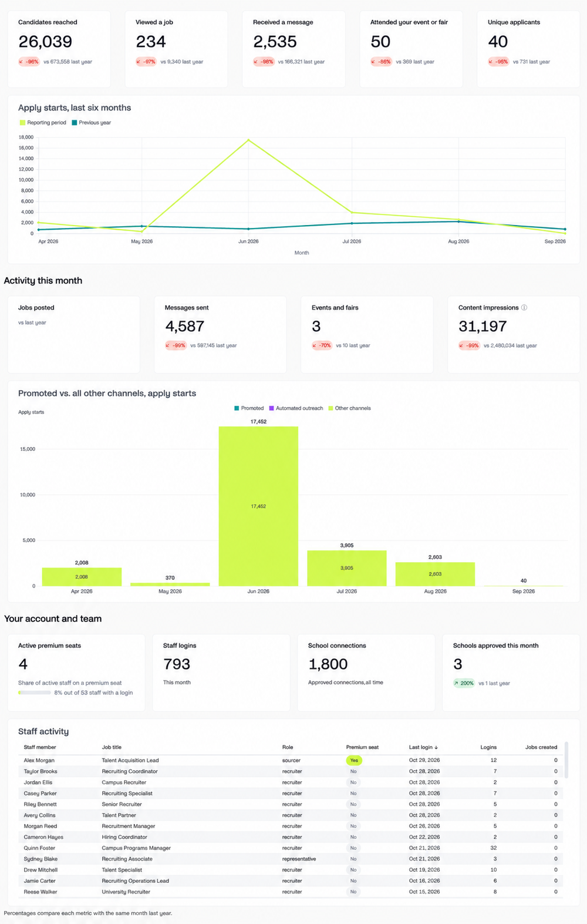Click the -95% badge under Unique applicants
Image resolution: width=587 pixels, height=924 pixels.
pos(498,62)
